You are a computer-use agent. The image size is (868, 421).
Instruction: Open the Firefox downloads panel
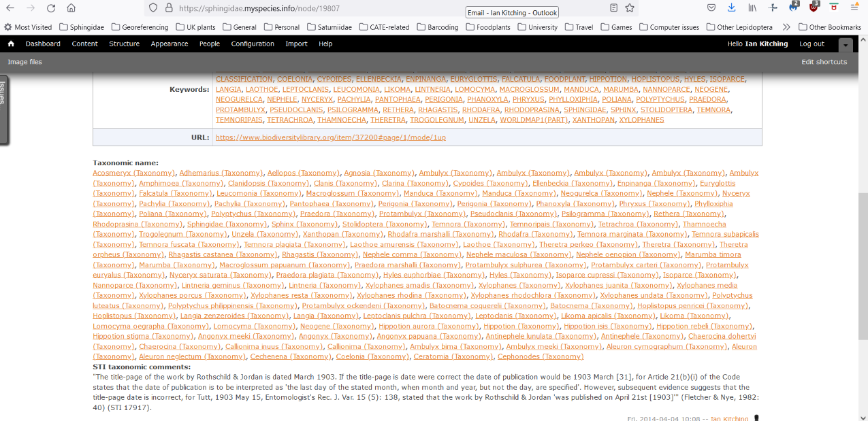pyautogui.click(x=732, y=7)
